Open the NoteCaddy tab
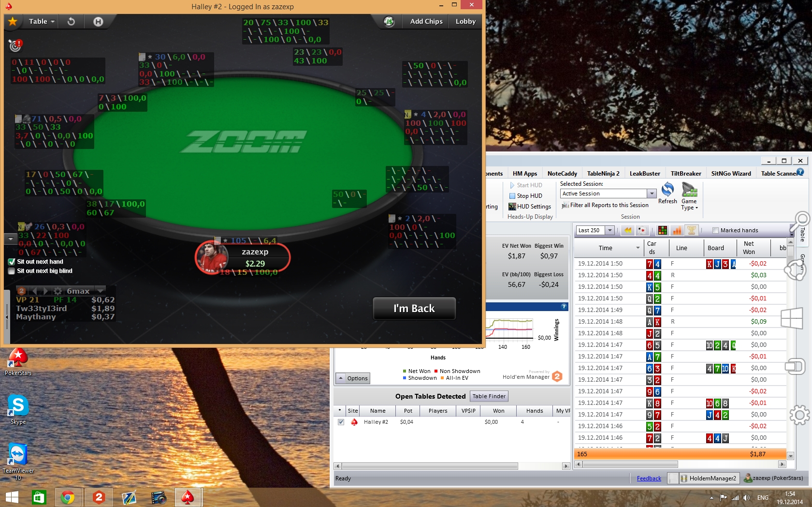The width and height of the screenshot is (812, 507). 562,174
